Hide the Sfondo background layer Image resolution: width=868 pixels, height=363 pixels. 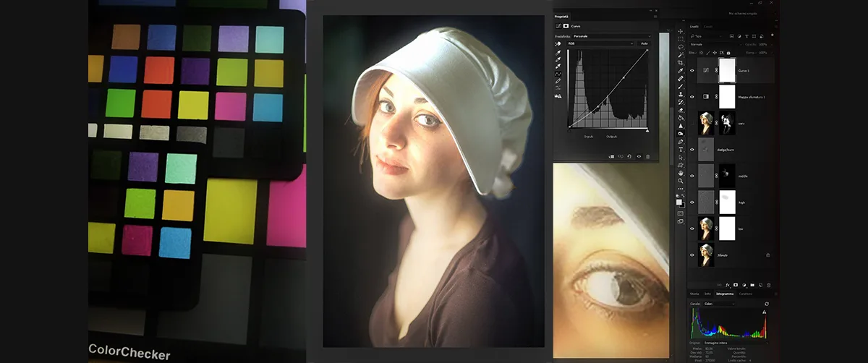pos(692,255)
